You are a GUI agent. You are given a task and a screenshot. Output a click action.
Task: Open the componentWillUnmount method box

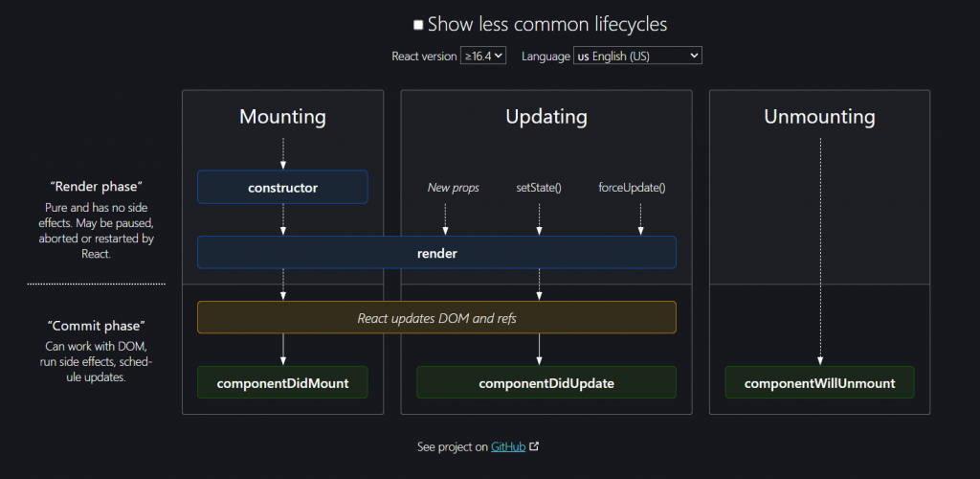click(x=819, y=383)
